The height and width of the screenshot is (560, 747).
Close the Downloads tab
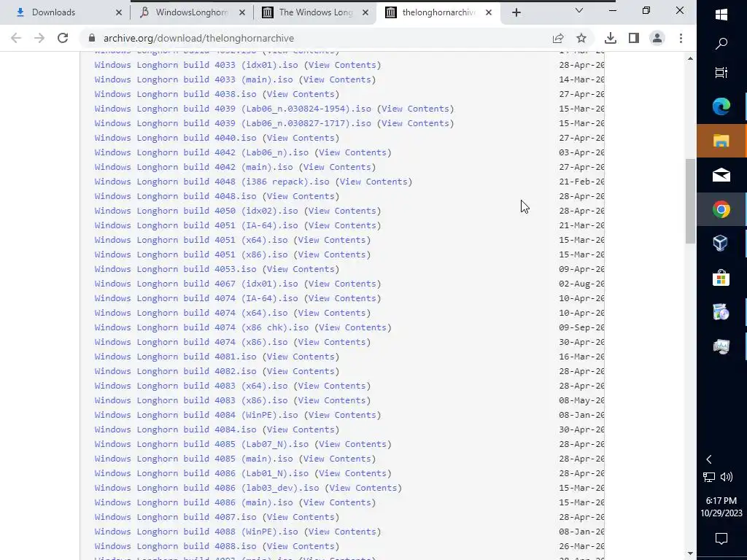(x=119, y=12)
